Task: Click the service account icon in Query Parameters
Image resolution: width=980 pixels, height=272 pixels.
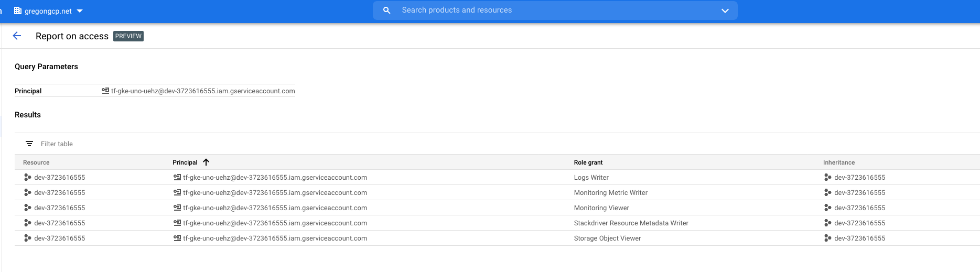Action: coord(105,91)
